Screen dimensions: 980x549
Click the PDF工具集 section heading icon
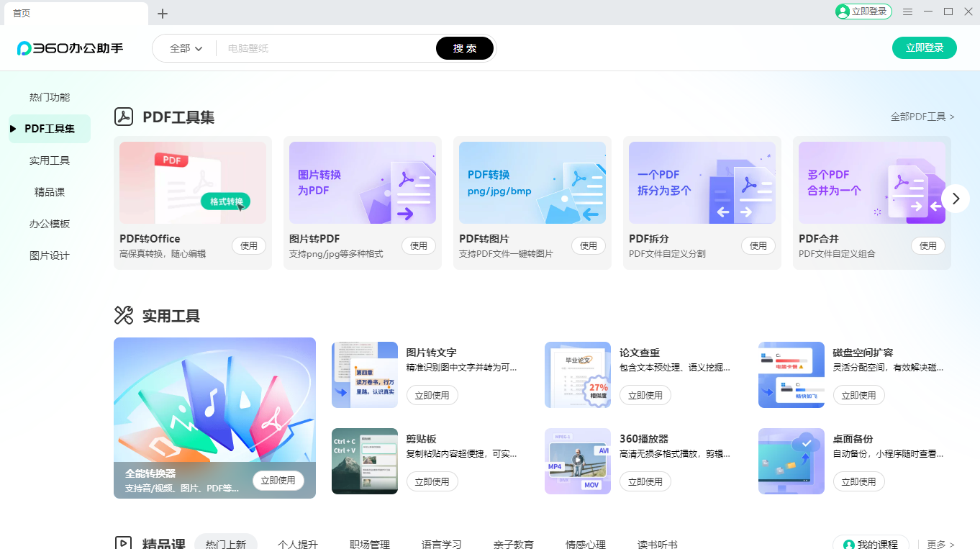124,117
